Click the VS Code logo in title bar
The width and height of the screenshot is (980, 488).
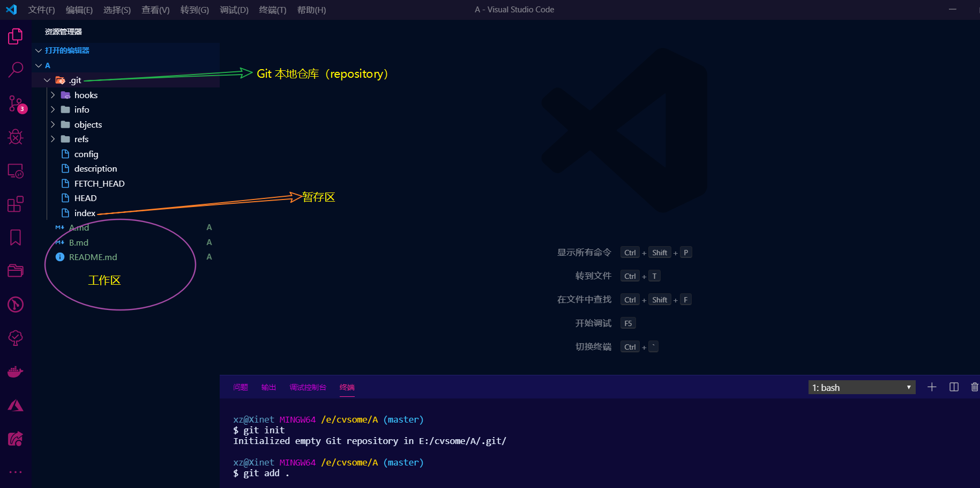pos(11,10)
